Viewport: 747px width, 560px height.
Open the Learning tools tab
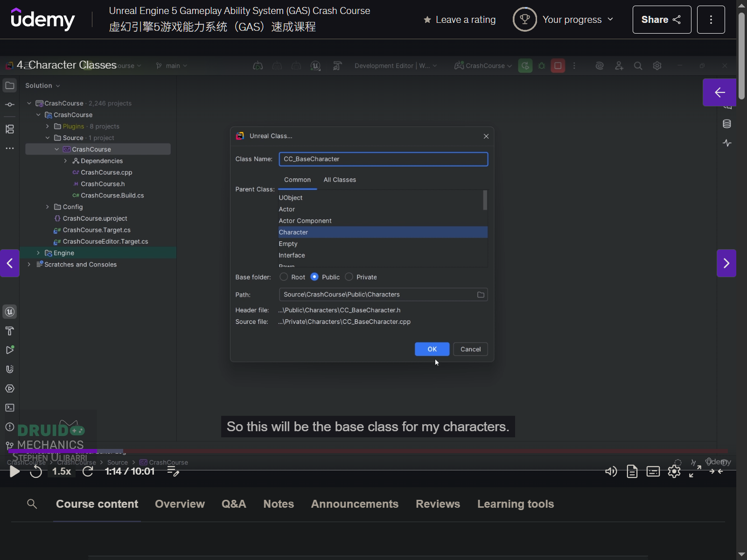[516, 504]
